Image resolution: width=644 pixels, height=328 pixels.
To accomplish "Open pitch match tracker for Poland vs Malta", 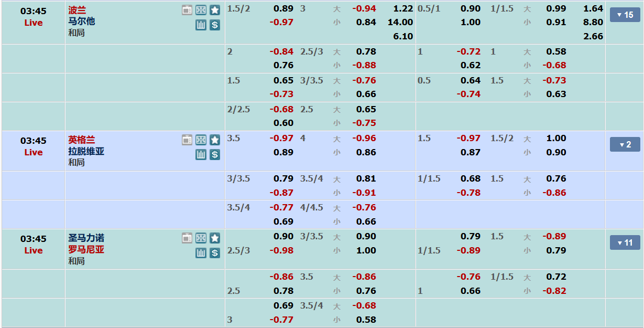I will pyautogui.click(x=201, y=10).
